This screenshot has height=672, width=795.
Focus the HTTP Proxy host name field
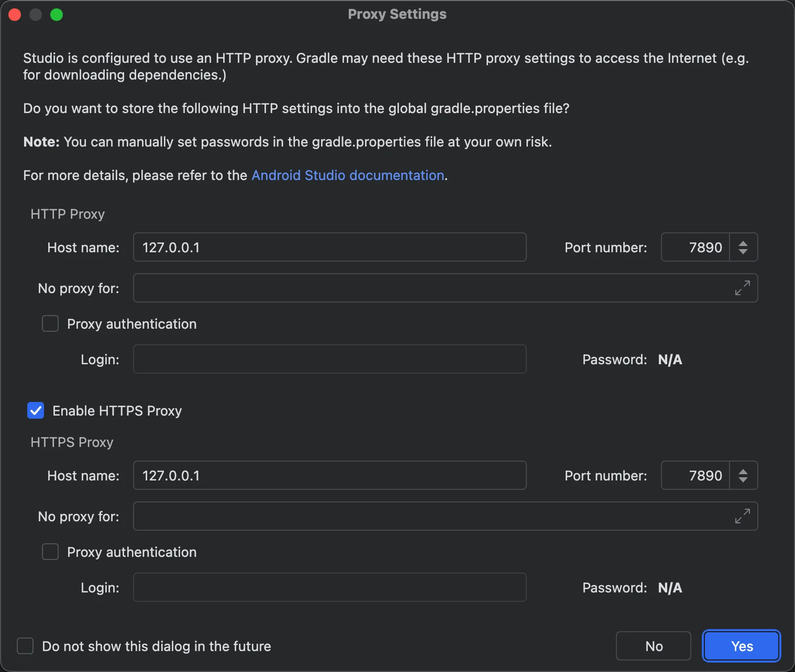click(329, 248)
